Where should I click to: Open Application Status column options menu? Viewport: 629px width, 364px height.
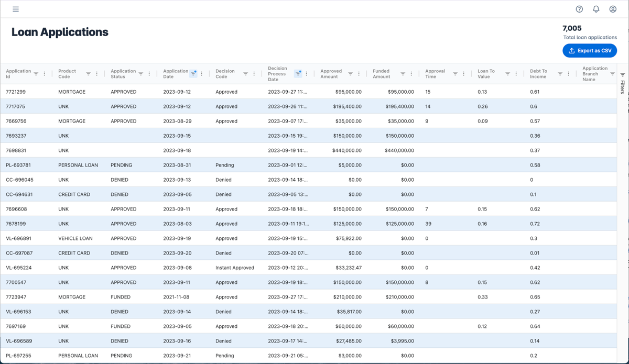149,74
